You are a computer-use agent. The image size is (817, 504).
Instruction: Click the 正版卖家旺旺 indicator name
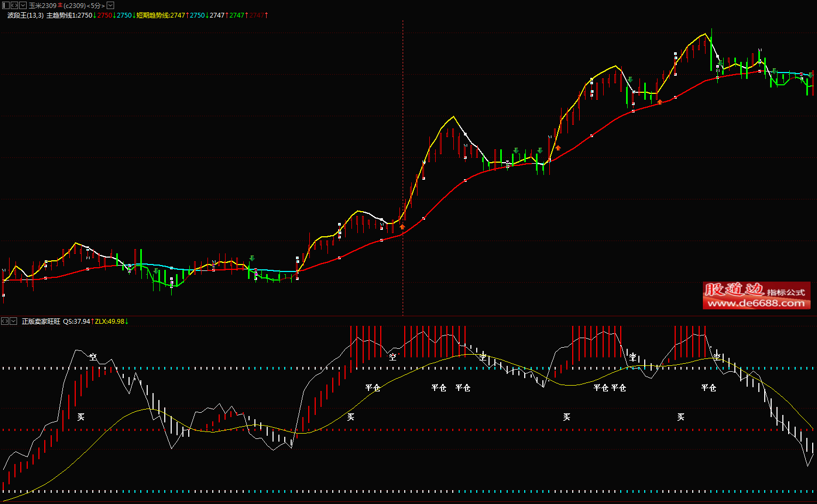41,322
